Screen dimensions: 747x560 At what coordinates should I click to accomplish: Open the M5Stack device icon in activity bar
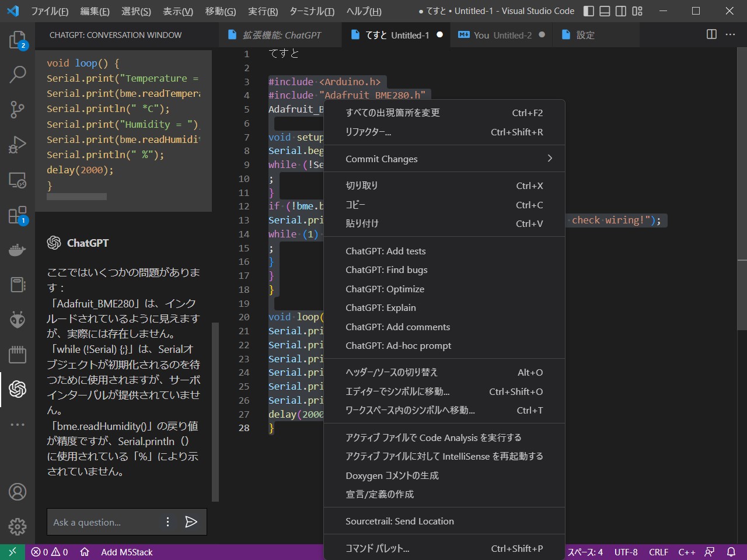point(18,285)
